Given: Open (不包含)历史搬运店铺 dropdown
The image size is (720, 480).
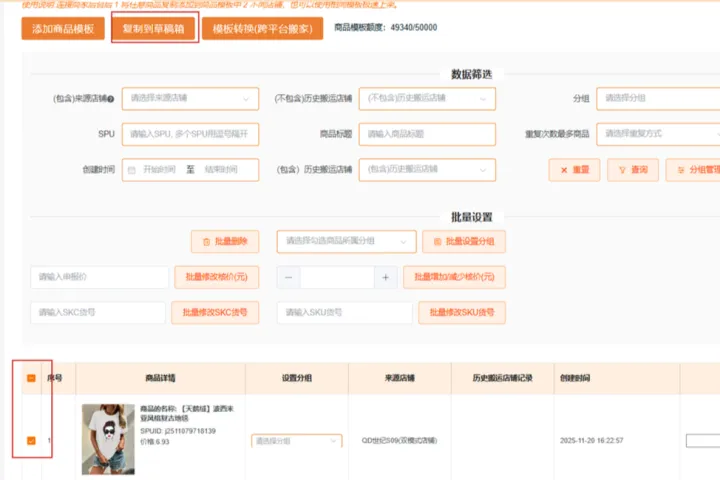Looking at the screenshot, I should point(428,98).
